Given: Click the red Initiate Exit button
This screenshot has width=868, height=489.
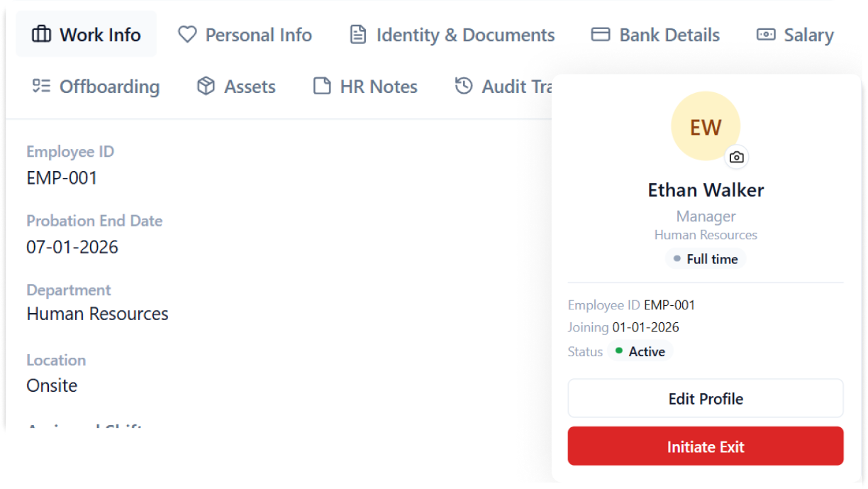Looking at the screenshot, I should pyautogui.click(x=706, y=446).
